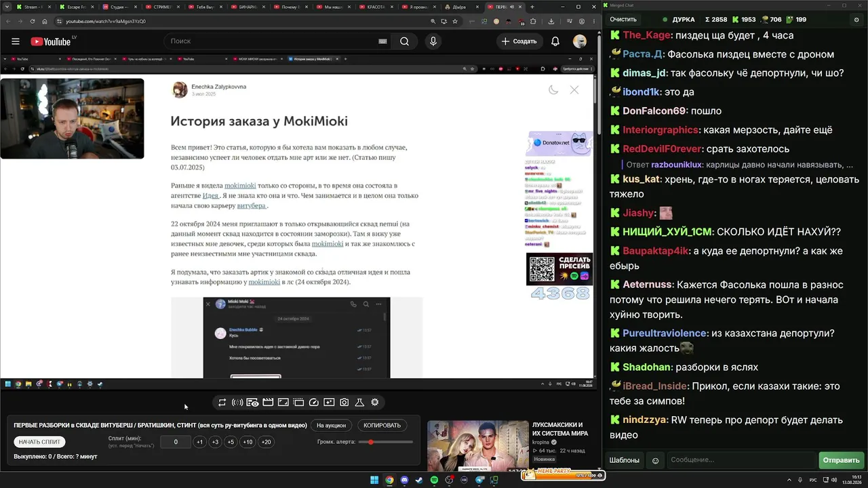Click the Сообщение message input field
The image size is (868, 488).
pyautogui.click(x=741, y=460)
